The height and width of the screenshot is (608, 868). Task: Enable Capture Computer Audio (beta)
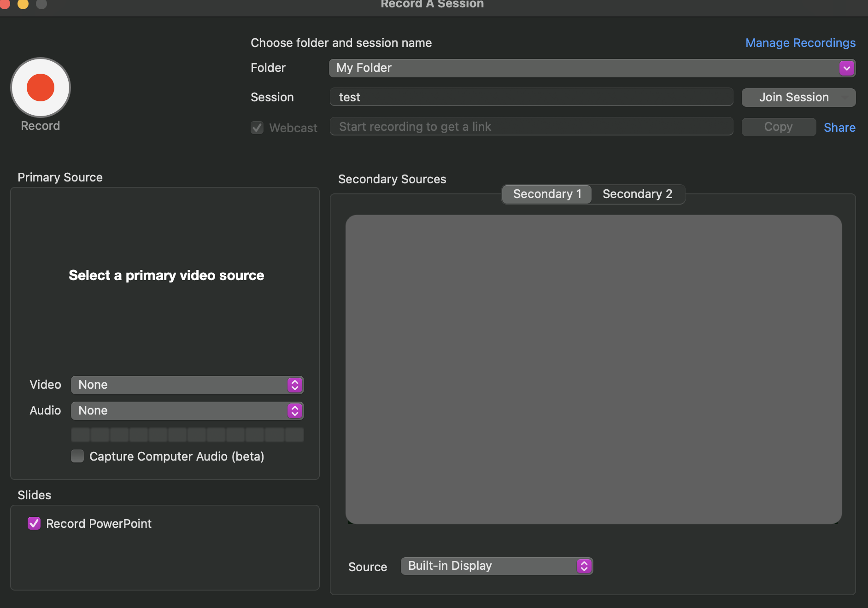tap(77, 456)
